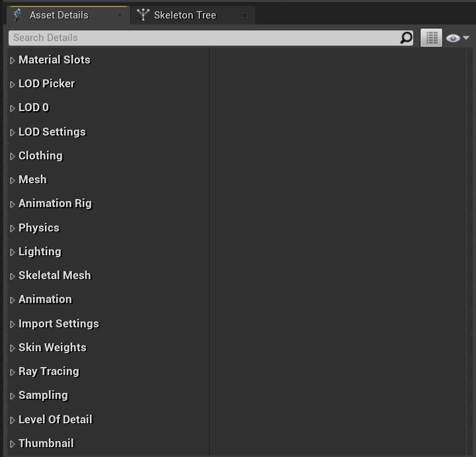Click the Clothing heading text

41,156
